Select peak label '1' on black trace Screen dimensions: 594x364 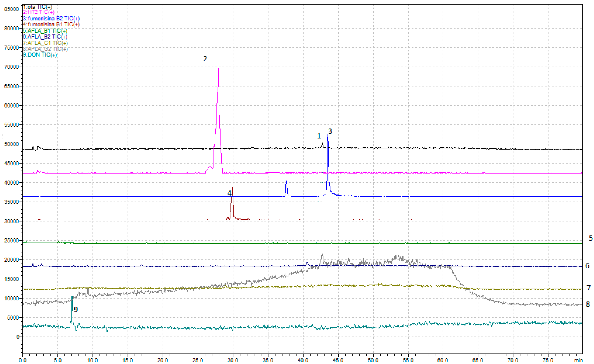(319, 136)
